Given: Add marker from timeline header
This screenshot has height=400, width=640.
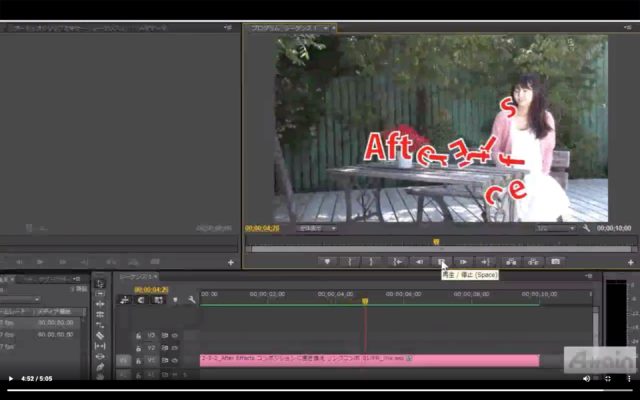Looking at the screenshot, I should click(175, 300).
